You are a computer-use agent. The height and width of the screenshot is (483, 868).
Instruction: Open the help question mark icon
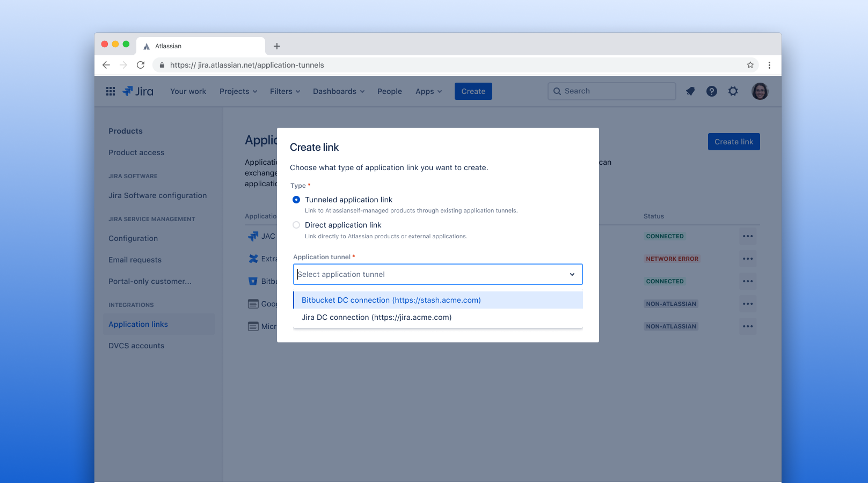tap(712, 91)
